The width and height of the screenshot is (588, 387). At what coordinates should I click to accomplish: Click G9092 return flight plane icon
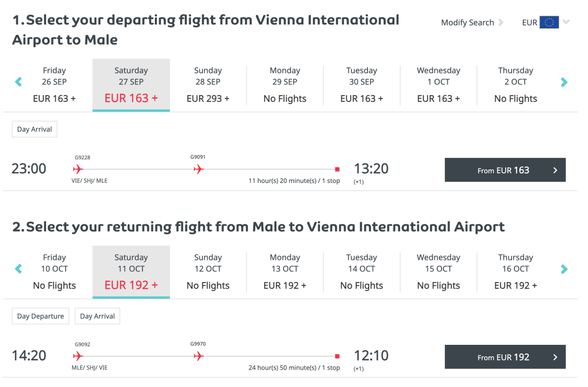[x=77, y=356]
